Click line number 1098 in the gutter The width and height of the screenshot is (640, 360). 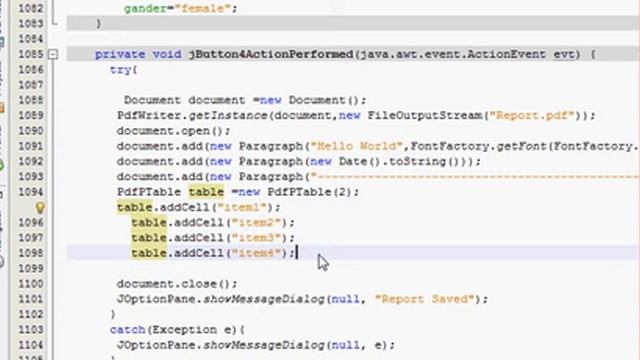point(31,253)
